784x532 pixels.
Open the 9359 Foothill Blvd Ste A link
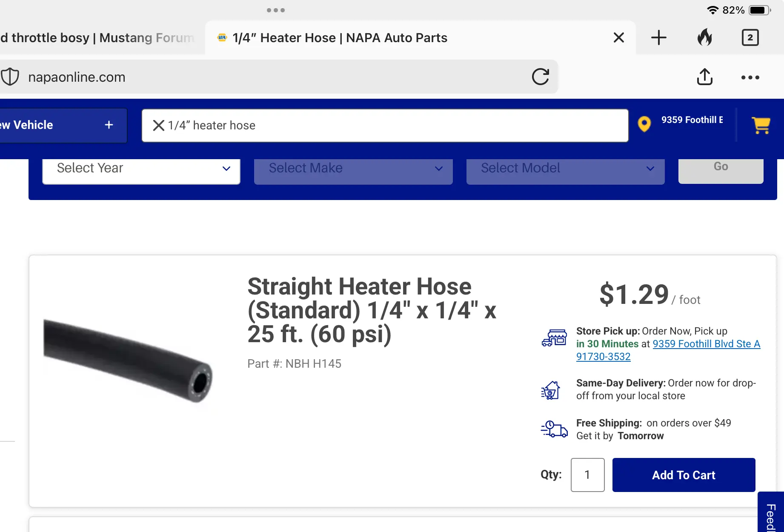(x=668, y=350)
